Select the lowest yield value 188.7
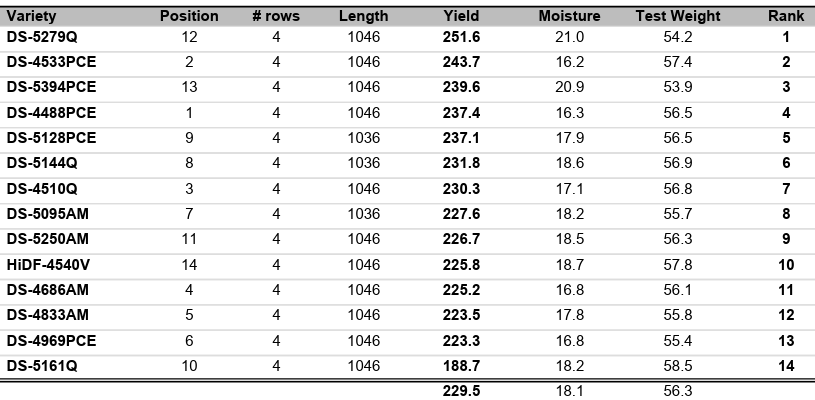 [x=461, y=366]
